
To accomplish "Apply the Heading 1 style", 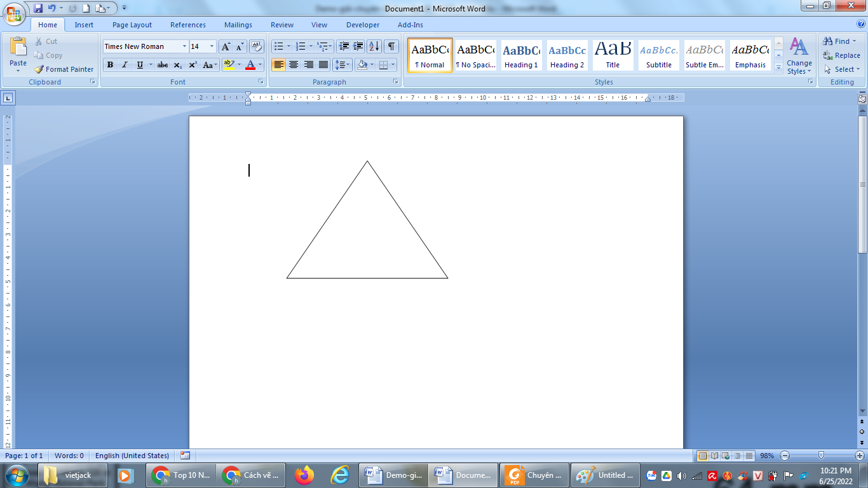I will (x=521, y=55).
